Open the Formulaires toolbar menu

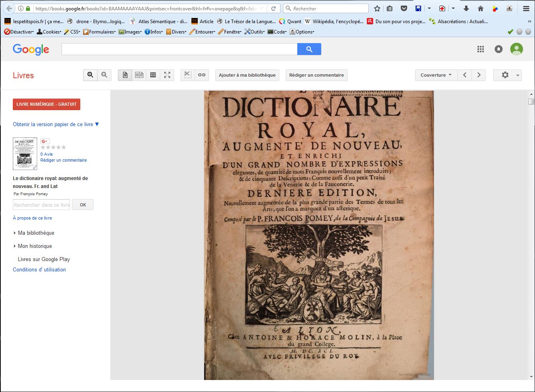pyautogui.click(x=99, y=32)
